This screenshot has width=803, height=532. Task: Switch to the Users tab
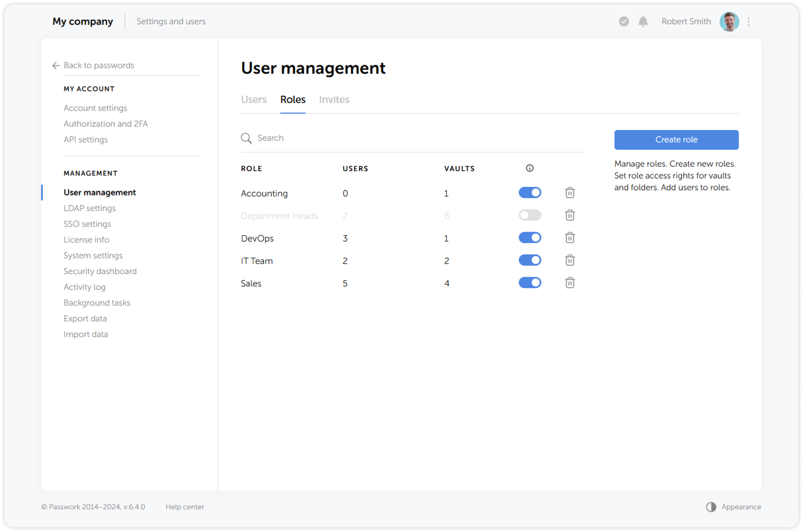[x=254, y=99]
